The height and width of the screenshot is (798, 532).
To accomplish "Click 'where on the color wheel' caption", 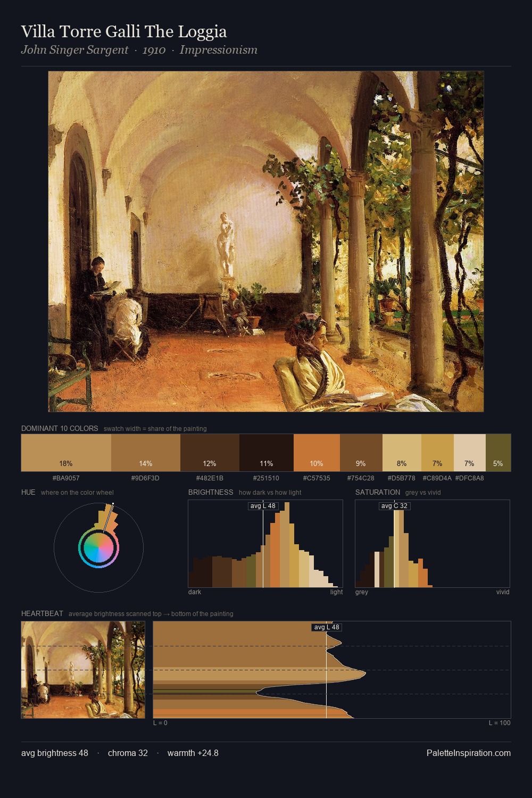I will click(77, 493).
